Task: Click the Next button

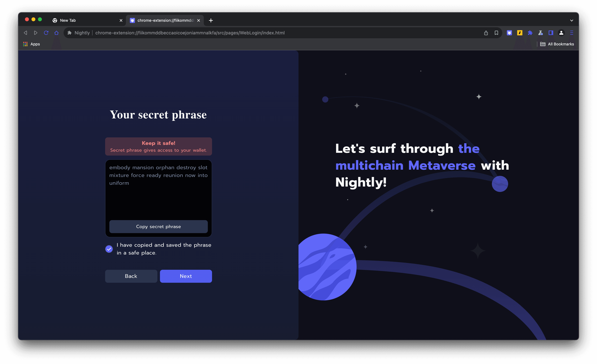Action: pos(186,276)
